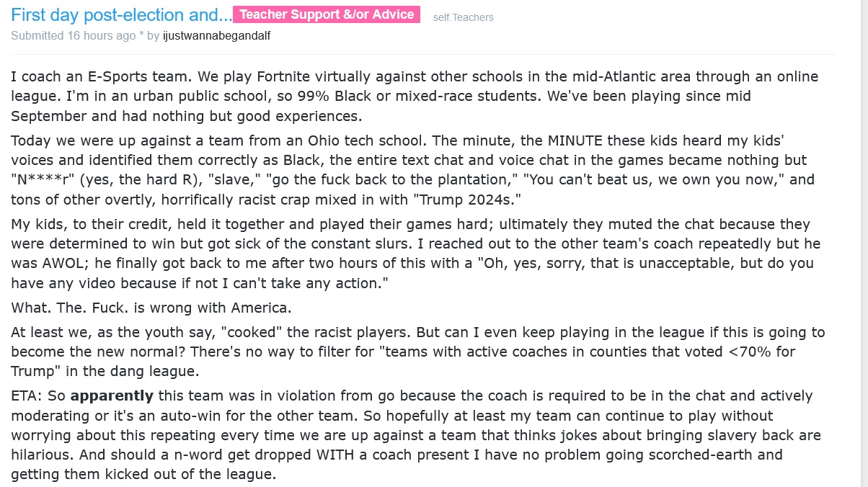Click the pink Teacher Support &/or Advice flair

327,14
